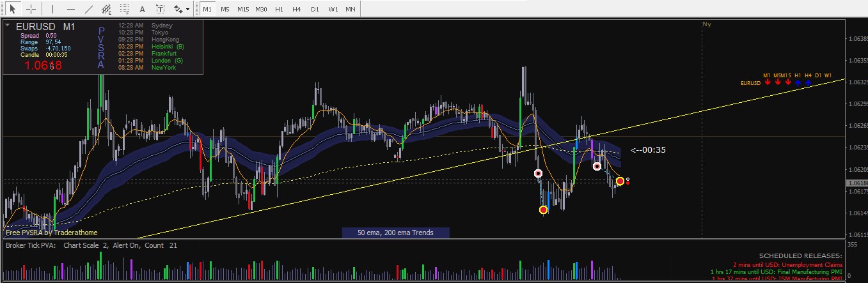This screenshot has width=868, height=283.
Task: Click the 'EURUSD M1' panel title
Action: pos(46,26)
